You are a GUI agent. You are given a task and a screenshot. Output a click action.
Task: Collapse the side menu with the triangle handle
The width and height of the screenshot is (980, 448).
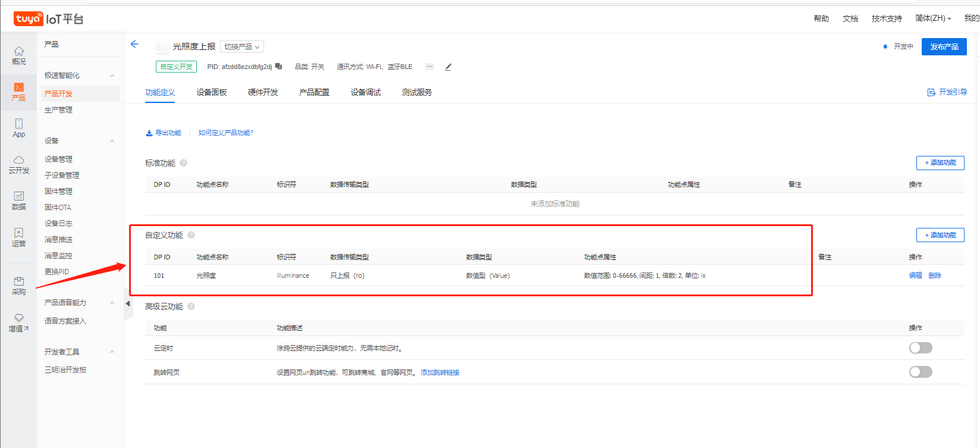coord(128,303)
